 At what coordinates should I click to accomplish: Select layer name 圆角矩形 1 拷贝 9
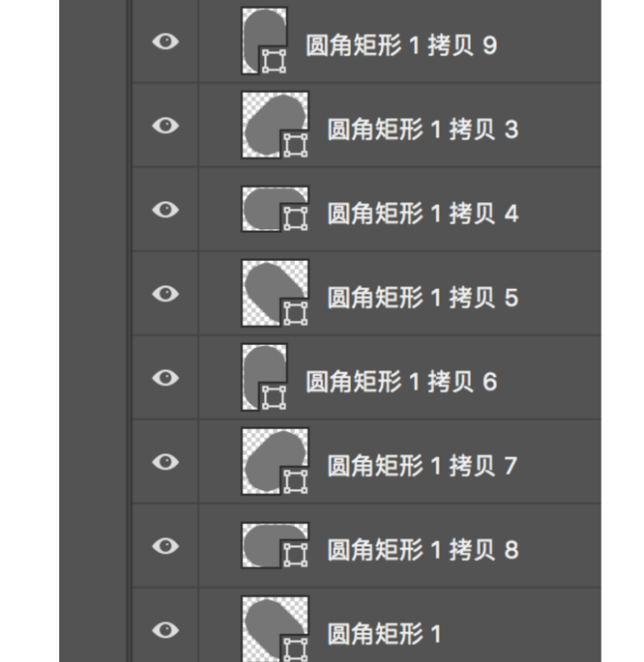pyautogui.click(x=401, y=44)
